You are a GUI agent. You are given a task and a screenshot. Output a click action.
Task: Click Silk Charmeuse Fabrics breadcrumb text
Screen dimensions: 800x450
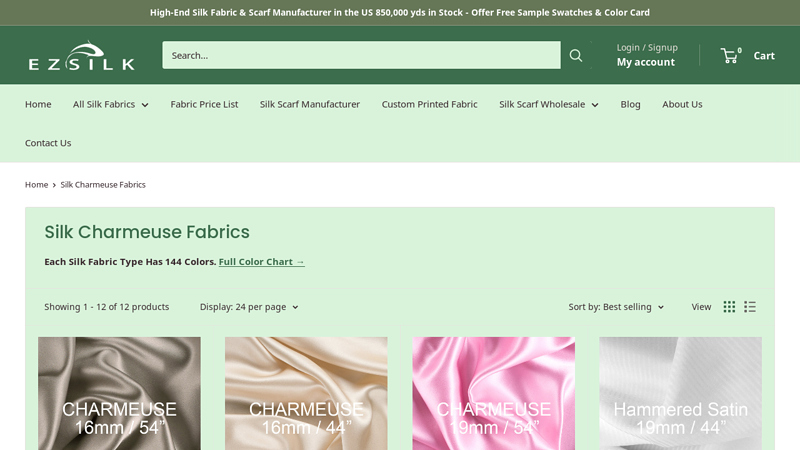[103, 185]
